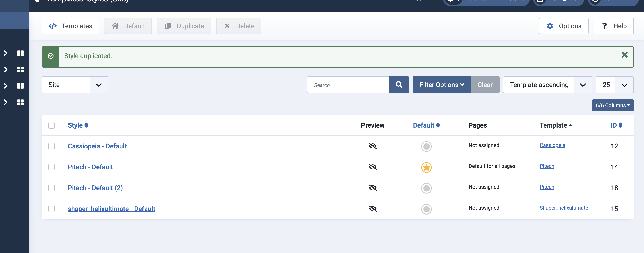Open the Site filter dropdown
The width and height of the screenshot is (644, 253).
pos(75,85)
